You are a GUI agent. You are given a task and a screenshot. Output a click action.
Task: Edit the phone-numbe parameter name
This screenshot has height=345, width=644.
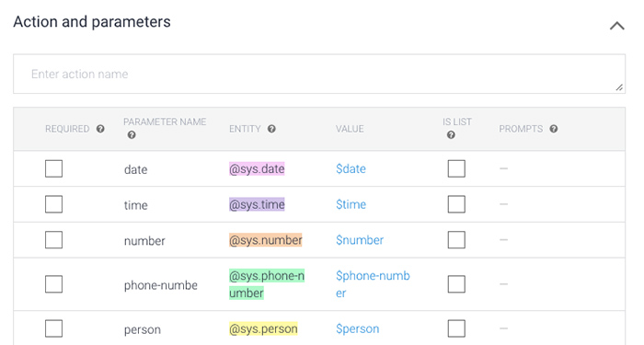click(x=161, y=285)
